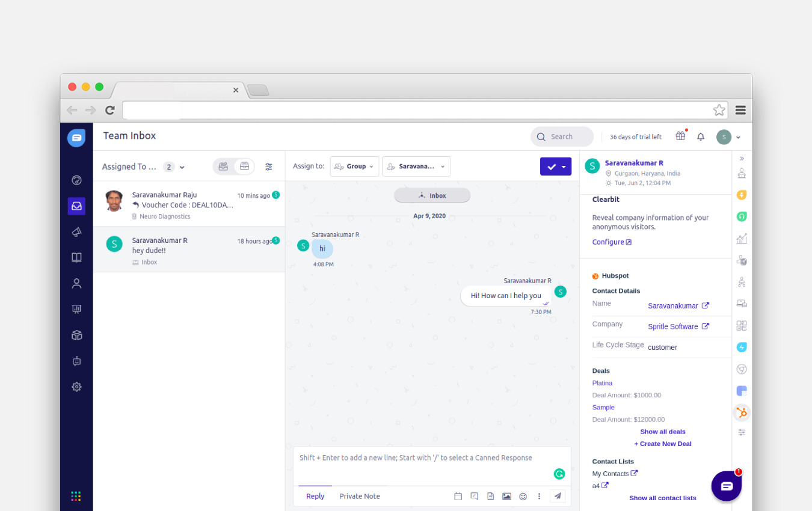This screenshot has width=812, height=511.
Task: Click the 'Show all deals' link
Action: [662, 431]
